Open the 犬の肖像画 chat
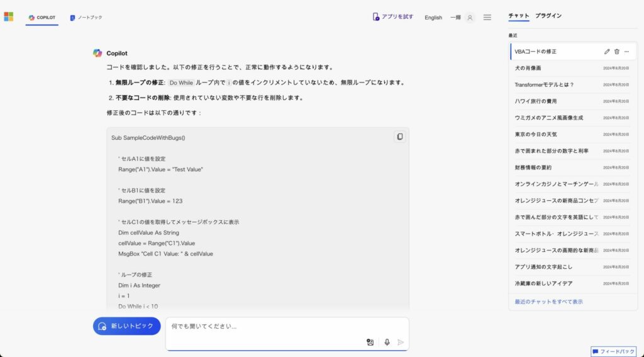Screen dimensions: 644x357 572,68
